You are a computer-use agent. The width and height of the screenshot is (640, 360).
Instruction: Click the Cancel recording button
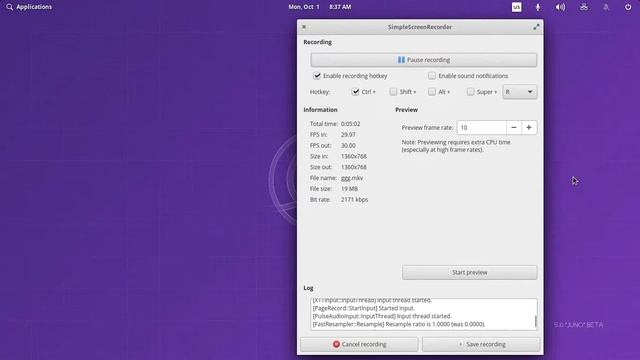[359, 344]
